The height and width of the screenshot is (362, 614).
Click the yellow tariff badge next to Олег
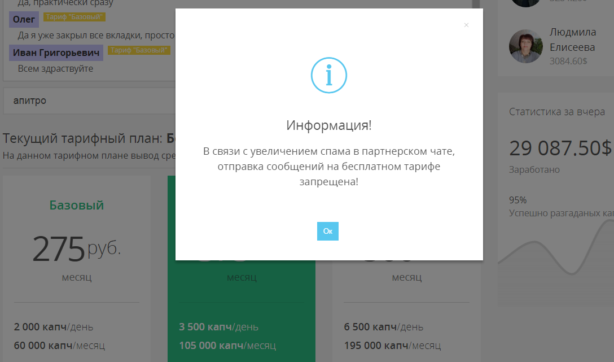click(74, 17)
